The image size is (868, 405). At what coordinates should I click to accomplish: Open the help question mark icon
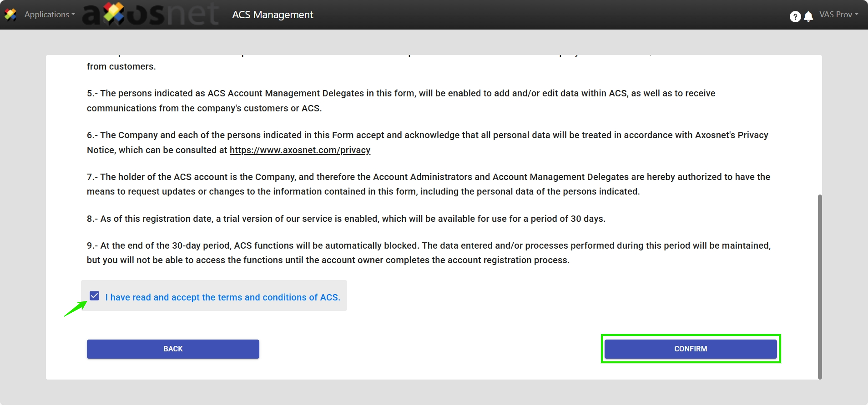coord(795,17)
